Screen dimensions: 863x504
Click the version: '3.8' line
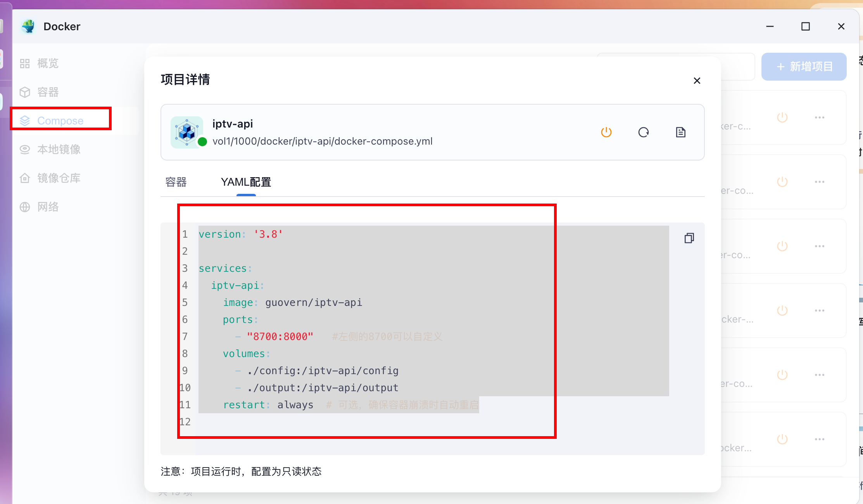[x=241, y=234]
